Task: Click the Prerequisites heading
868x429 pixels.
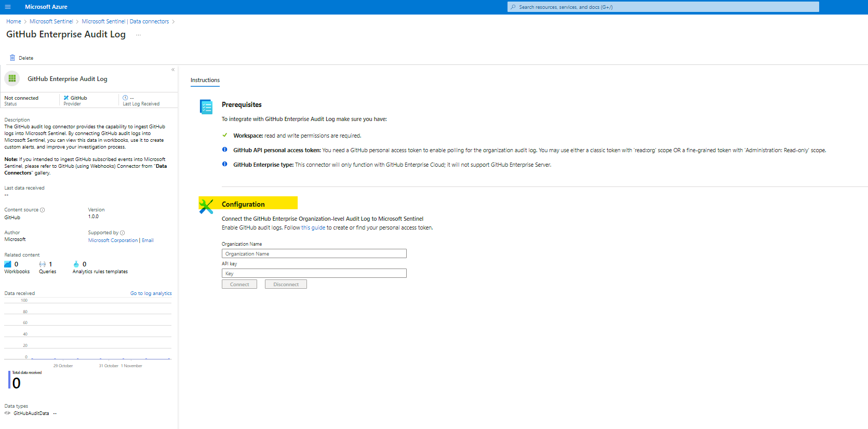Action: tap(242, 104)
